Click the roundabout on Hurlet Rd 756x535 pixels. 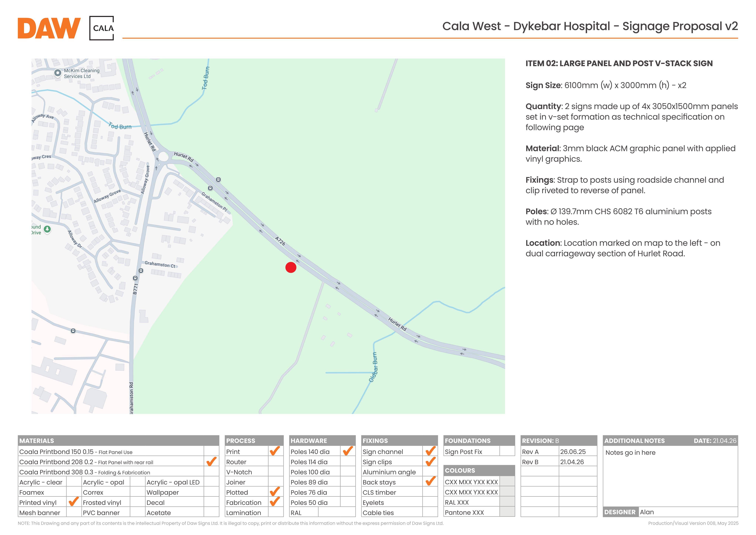click(164, 156)
